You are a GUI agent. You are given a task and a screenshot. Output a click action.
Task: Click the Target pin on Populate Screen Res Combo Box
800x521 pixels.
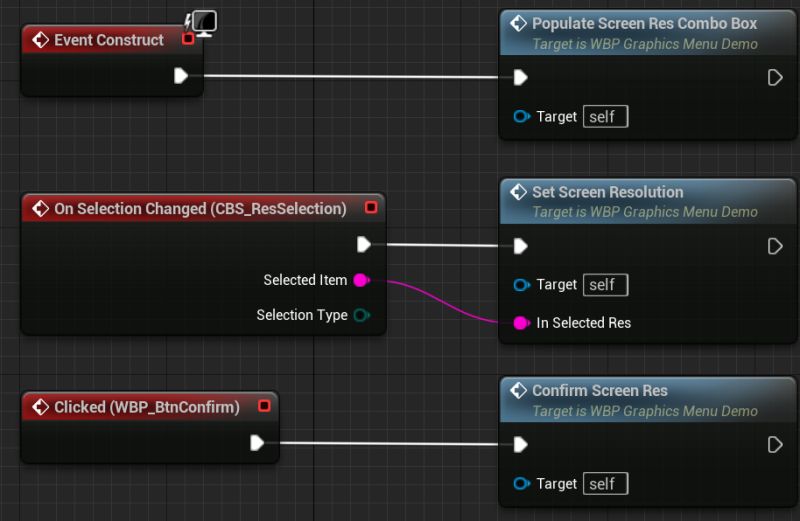(x=521, y=116)
